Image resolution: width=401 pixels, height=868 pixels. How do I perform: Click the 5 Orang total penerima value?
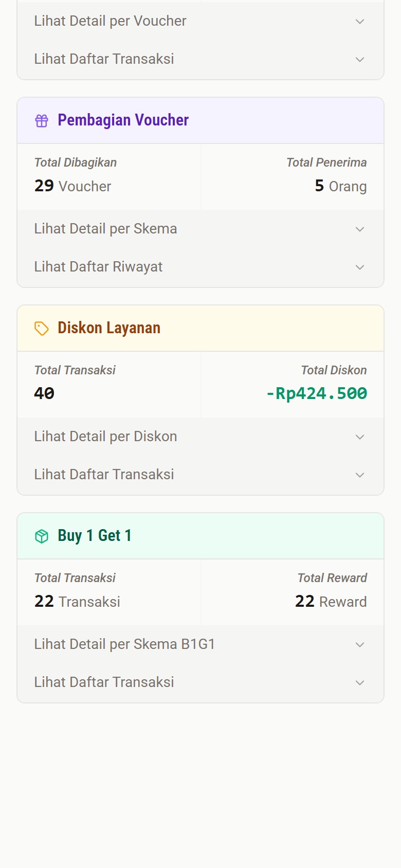point(340,186)
